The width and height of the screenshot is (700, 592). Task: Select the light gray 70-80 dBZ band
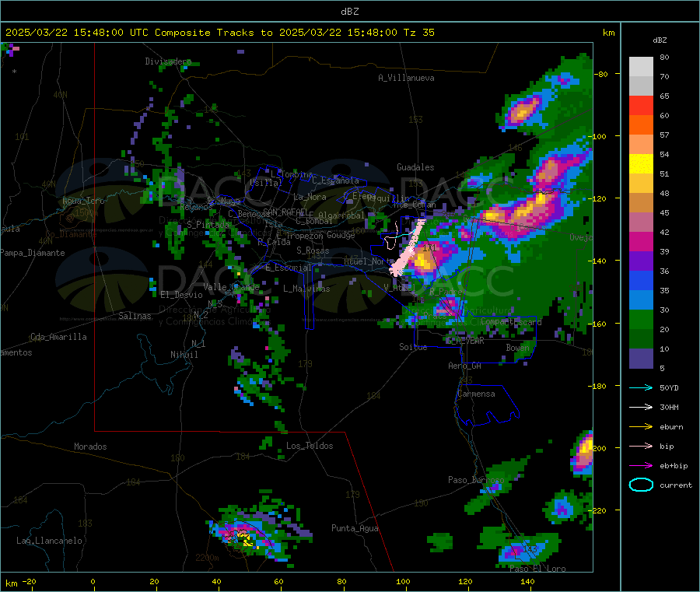tap(641, 67)
